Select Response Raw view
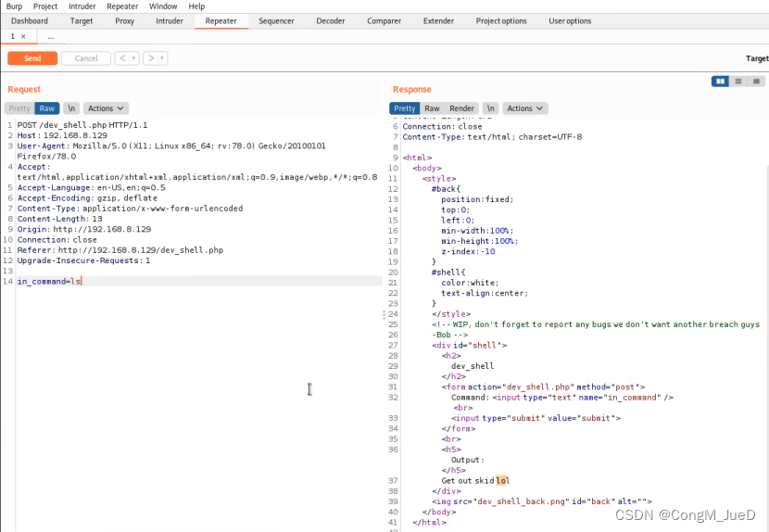 [x=432, y=108]
